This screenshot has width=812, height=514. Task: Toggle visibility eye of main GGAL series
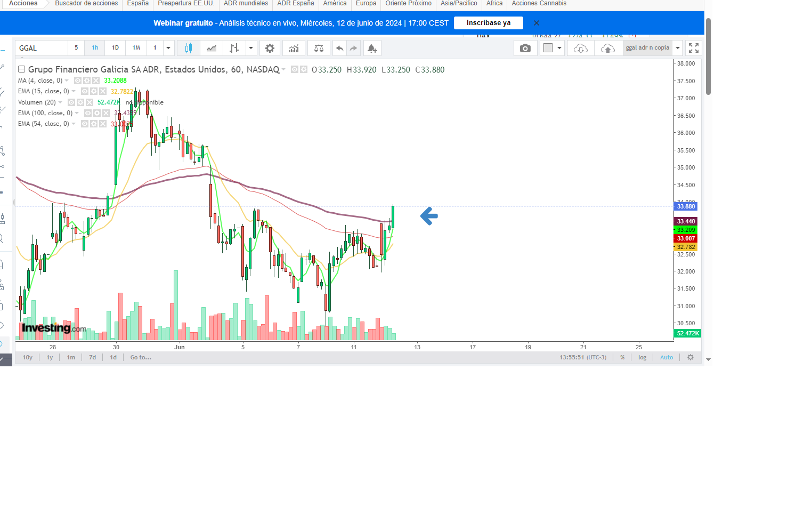(x=295, y=69)
